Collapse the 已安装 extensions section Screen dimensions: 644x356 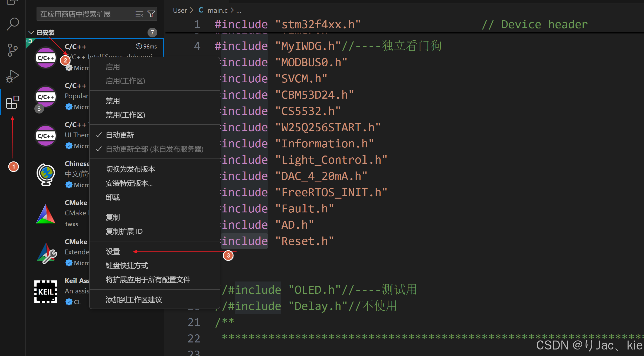pos(31,32)
